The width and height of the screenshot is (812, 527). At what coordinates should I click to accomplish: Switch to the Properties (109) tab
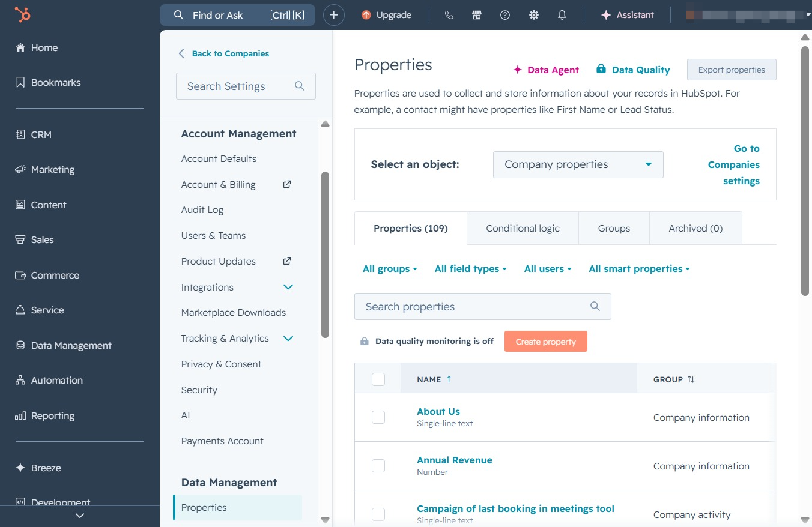pos(411,228)
